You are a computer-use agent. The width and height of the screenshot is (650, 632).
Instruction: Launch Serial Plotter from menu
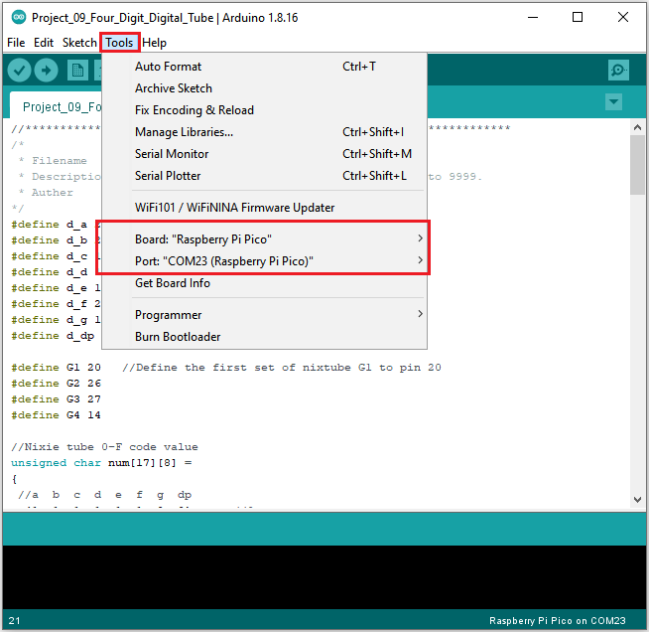pos(264,176)
